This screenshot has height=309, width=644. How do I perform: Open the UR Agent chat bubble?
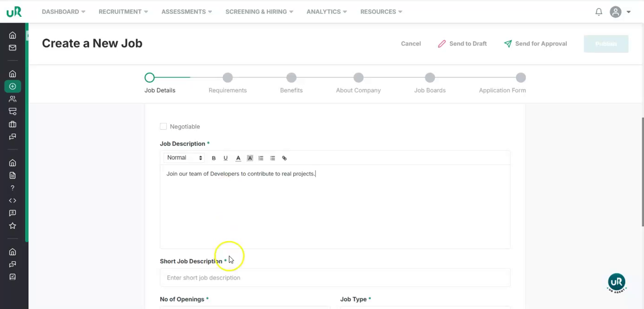coord(617,282)
